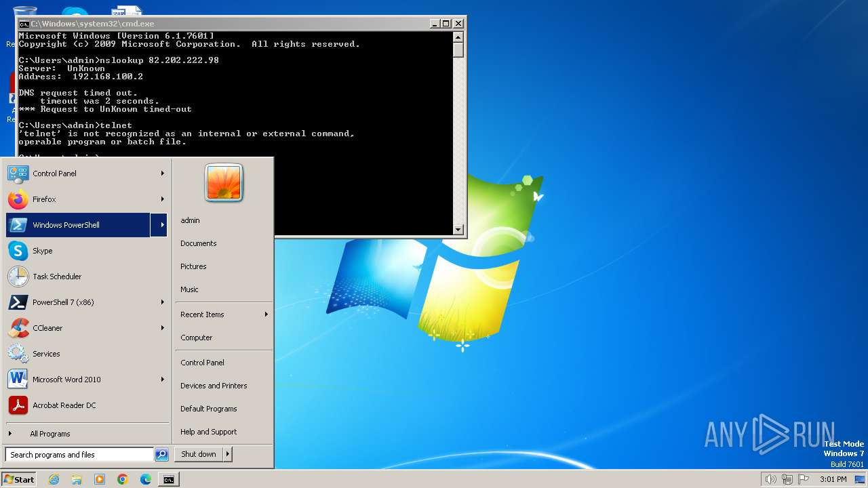This screenshot has width=868, height=488.
Task: Open Music library
Action: tap(189, 289)
